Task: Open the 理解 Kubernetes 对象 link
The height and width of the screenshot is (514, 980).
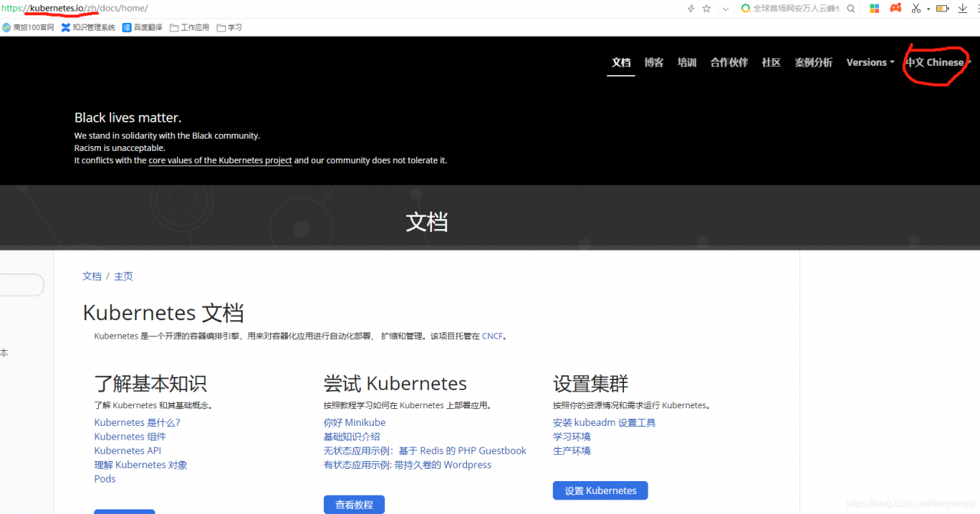Action: (x=141, y=465)
